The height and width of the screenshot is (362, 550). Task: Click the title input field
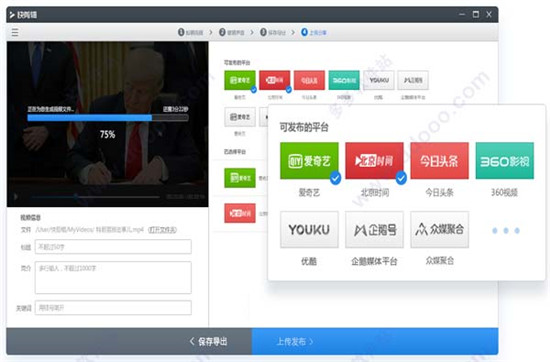pos(113,247)
